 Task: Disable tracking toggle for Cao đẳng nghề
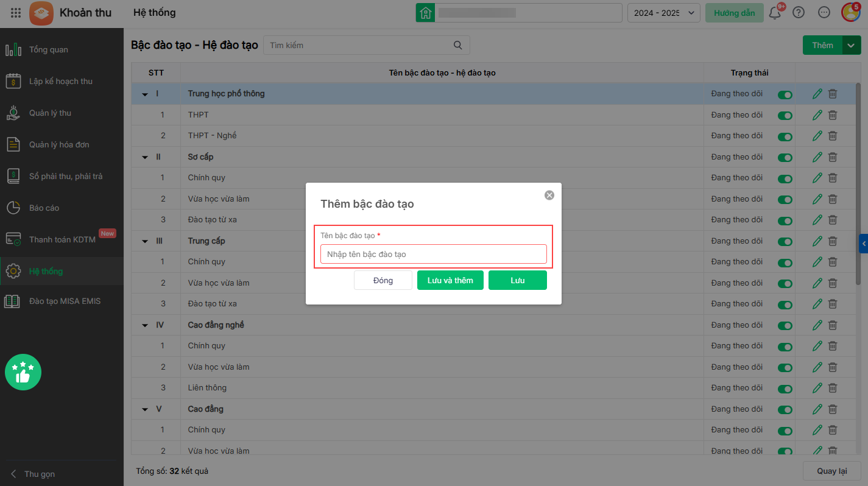point(785,325)
